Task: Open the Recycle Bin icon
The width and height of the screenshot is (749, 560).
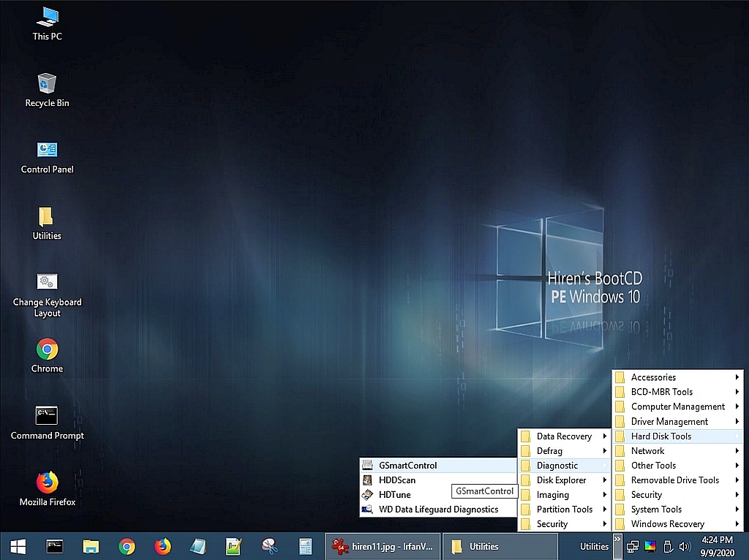Action: (47, 90)
